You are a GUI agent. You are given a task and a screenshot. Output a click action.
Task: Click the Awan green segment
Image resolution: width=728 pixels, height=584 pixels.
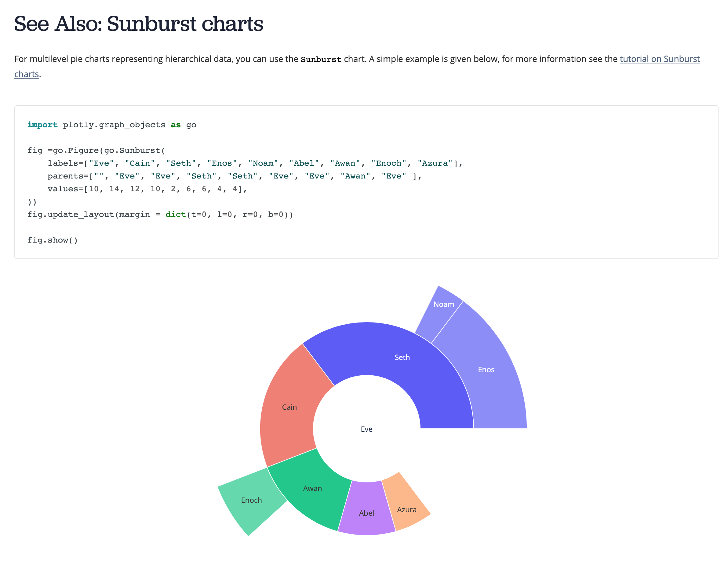coord(312,488)
